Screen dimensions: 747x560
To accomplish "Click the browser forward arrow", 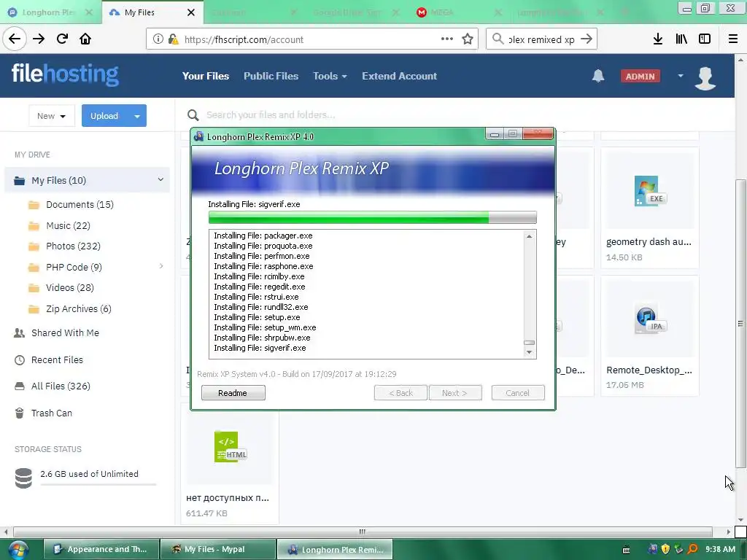I will [39, 39].
